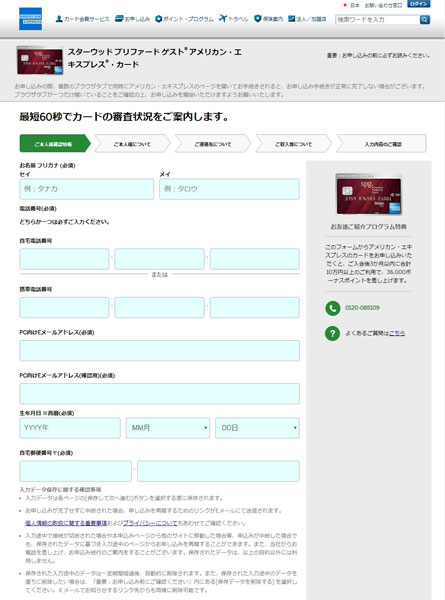445x600 pixels.
Task: Click the 60-second review status headline
Action: tap(124, 117)
